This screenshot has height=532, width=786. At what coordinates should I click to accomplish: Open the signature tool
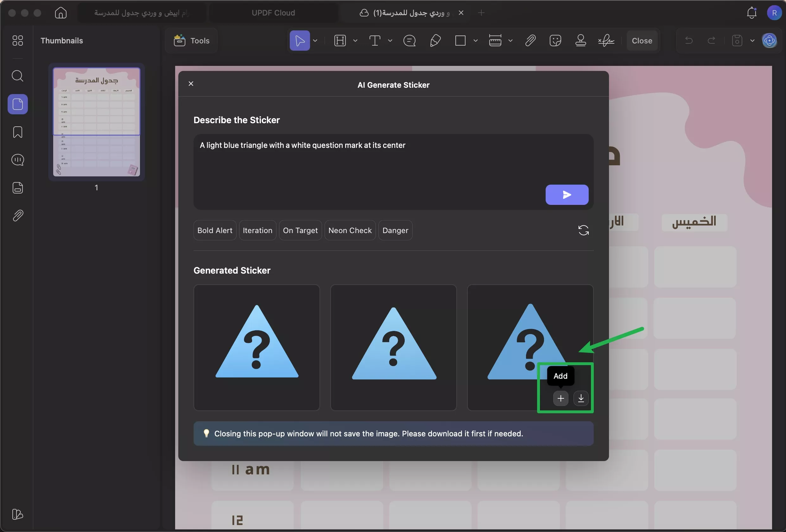tap(606, 41)
